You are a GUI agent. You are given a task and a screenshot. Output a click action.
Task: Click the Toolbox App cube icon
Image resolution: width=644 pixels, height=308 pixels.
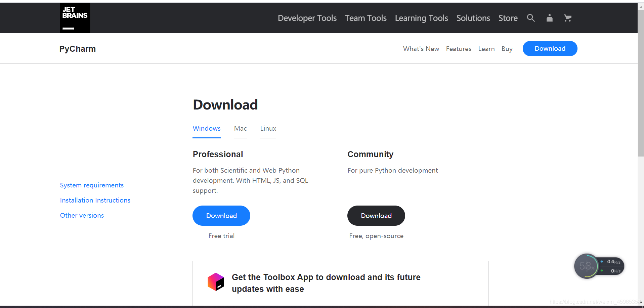point(216,282)
